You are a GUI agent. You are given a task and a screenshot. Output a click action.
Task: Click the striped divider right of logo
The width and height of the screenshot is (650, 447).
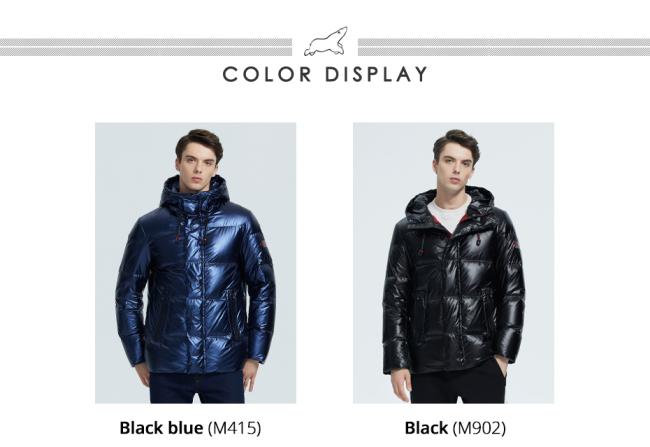pyautogui.click(x=504, y=47)
